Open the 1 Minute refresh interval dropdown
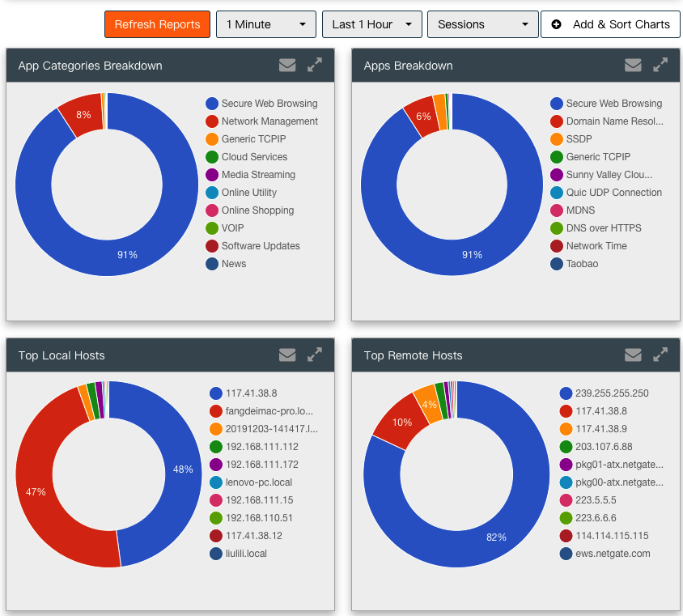The height and width of the screenshot is (616, 683). pos(265,24)
